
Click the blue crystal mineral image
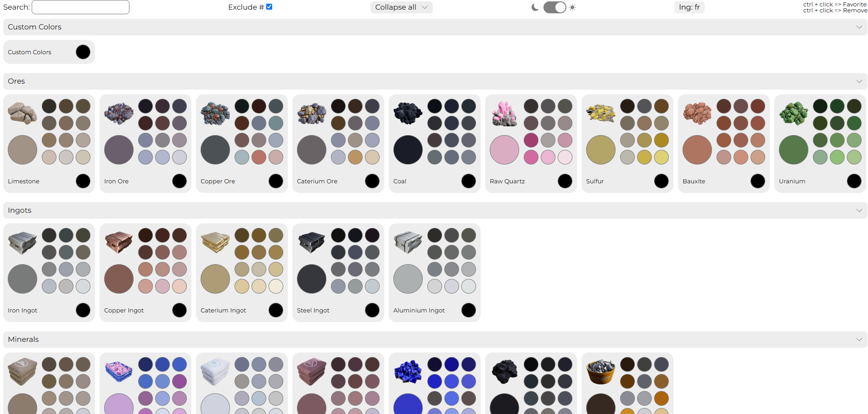click(x=408, y=372)
